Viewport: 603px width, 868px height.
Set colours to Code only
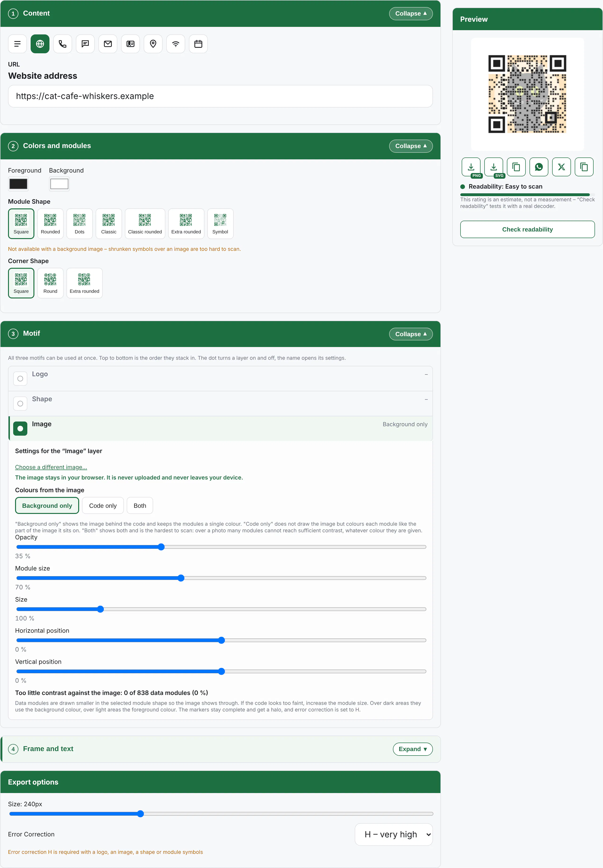click(103, 506)
